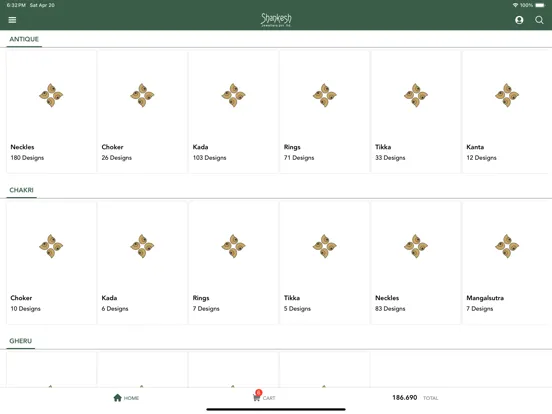Open the Cart with red badge
552x414 pixels.
click(264, 396)
